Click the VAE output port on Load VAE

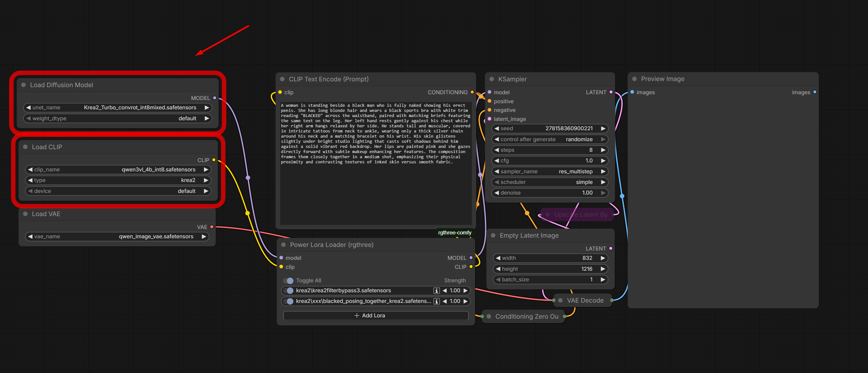212,227
